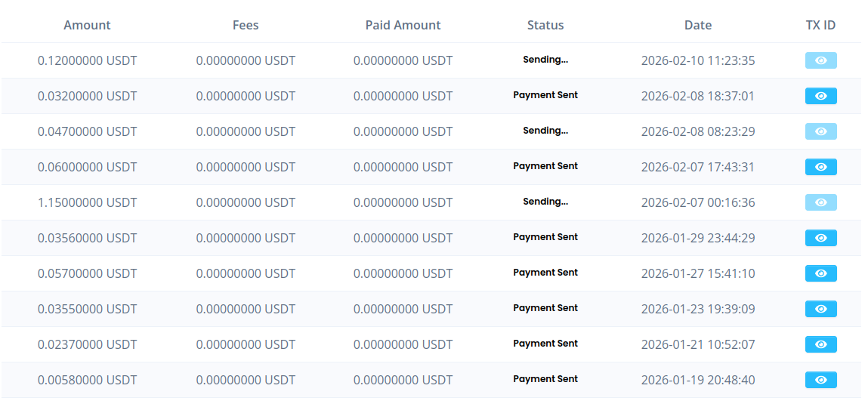Viewport: 868px width, 404px height.
Task: Click Sending... status on 2026-02-10 row
Action: [545, 60]
